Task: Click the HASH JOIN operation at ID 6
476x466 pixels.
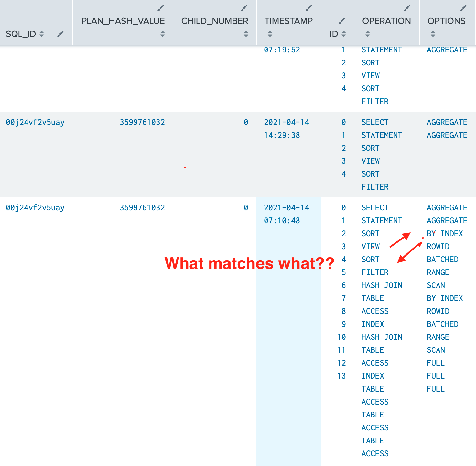Action: (382, 285)
